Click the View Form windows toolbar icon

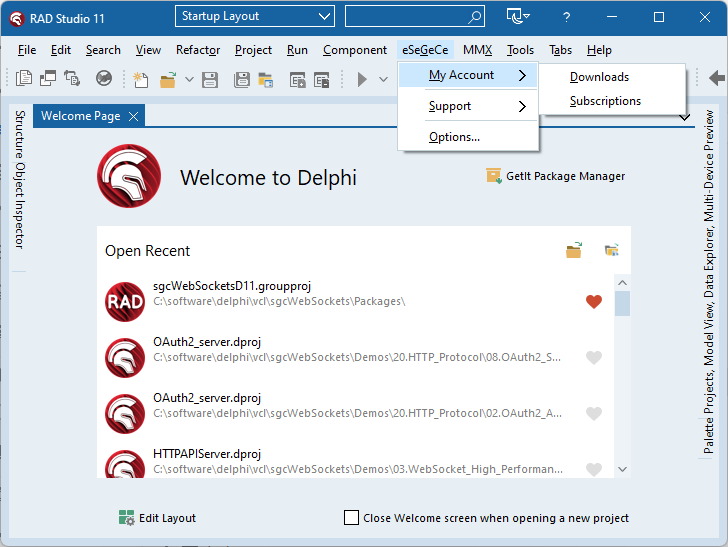47,78
